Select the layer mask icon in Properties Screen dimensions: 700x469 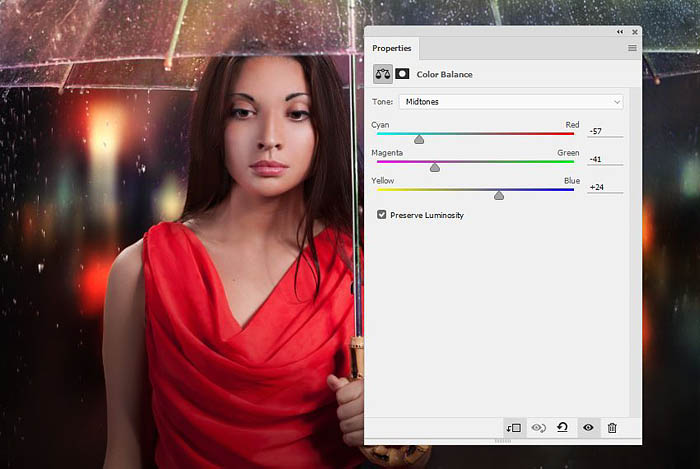tap(402, 74)
